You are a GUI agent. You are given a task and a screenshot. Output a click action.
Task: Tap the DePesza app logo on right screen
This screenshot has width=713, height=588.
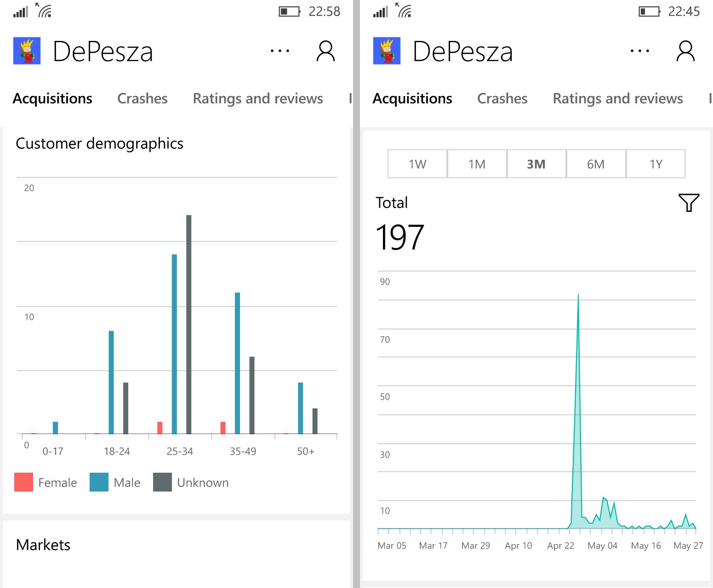point(387,51)
